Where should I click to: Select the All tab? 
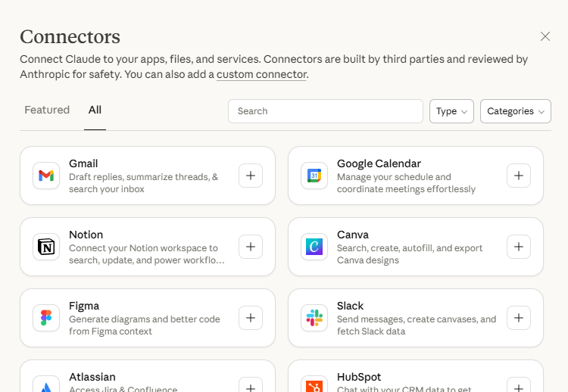click(95, 110)
